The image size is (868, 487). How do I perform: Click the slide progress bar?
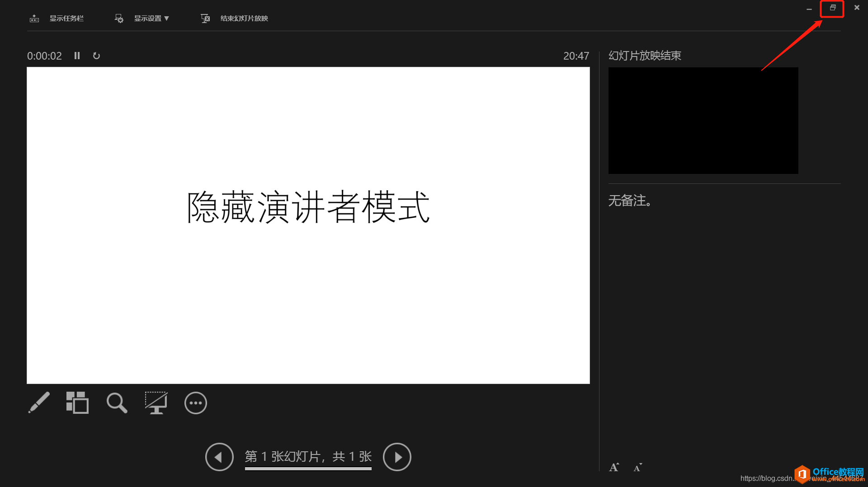tap(308, 469)
